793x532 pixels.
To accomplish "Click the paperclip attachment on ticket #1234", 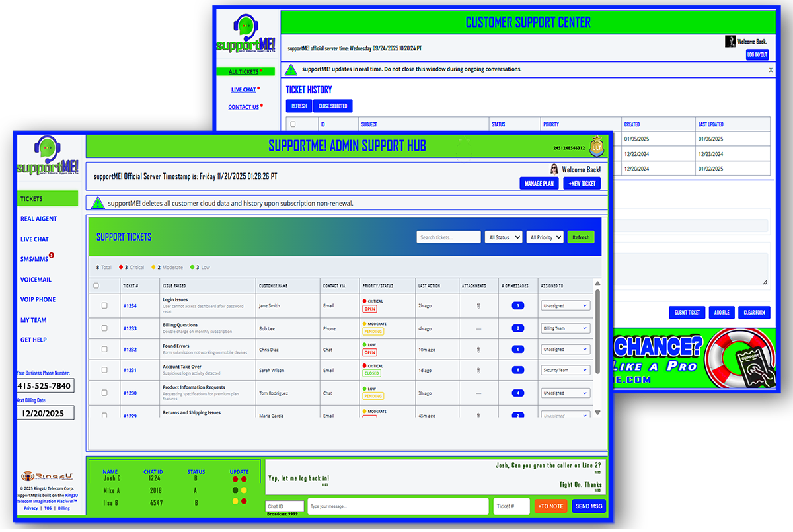I will 478,305.
